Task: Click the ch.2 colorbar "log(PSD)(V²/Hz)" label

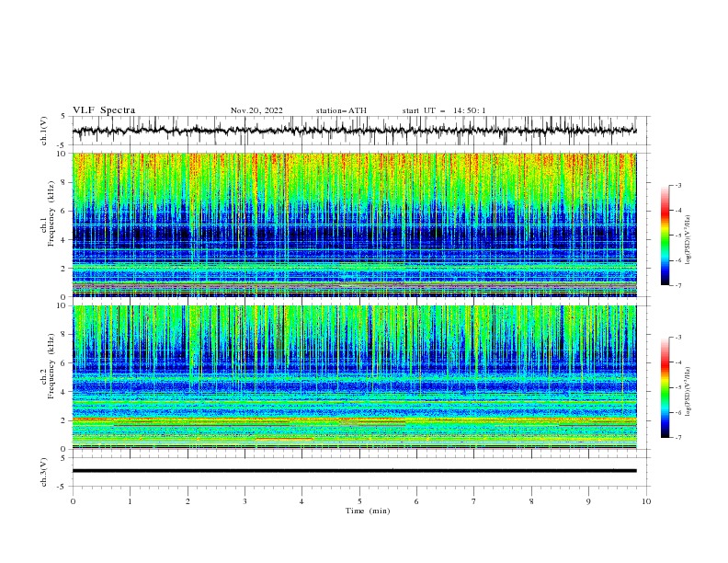Action: coord(688,391)
